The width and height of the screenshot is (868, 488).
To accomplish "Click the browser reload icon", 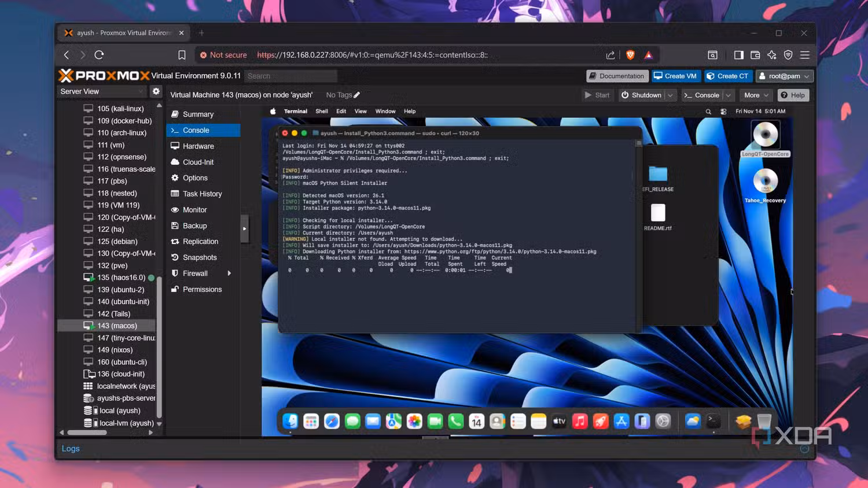I will click(x=99, y=55).
